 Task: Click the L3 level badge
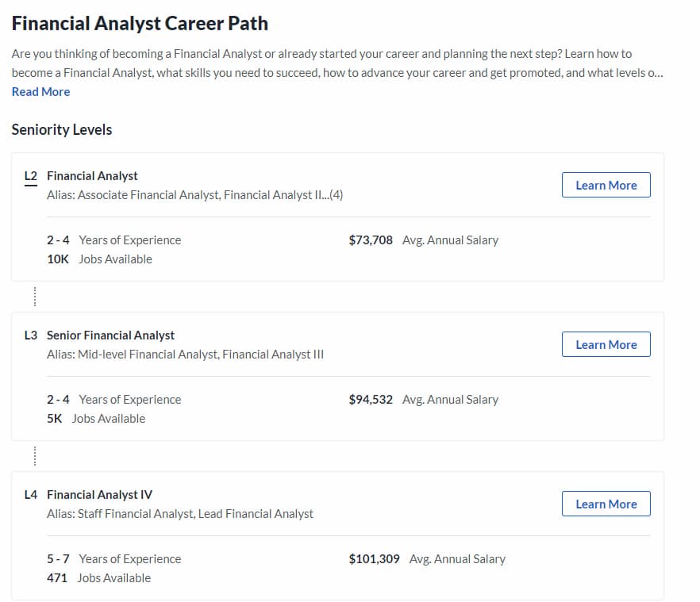click(31, 336)
